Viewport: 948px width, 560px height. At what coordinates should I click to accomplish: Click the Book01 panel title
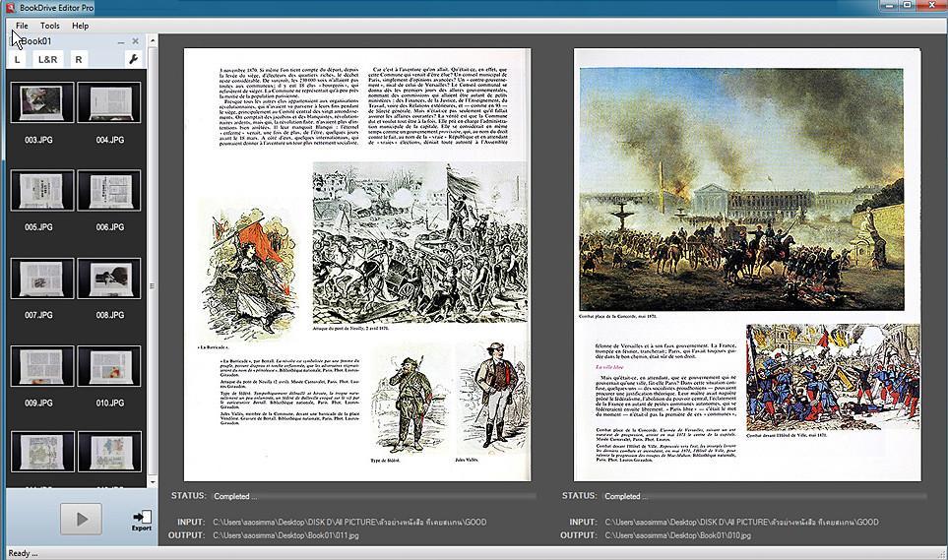coord(35,41)
